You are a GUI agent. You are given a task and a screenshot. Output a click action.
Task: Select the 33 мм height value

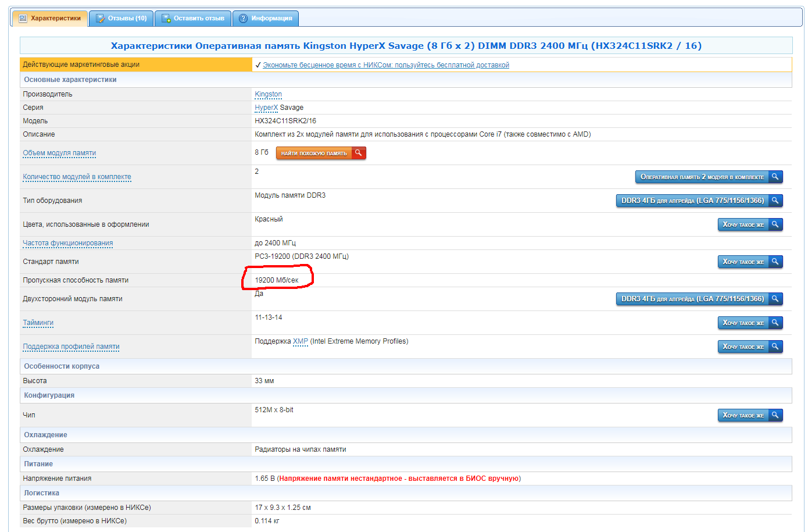[x=264, y=381]
